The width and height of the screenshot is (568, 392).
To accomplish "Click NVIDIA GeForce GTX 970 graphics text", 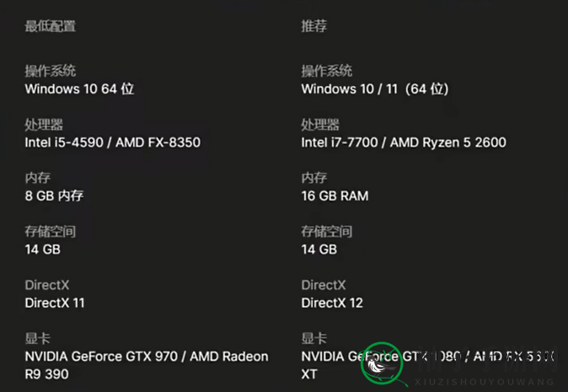I will point(101,356).
